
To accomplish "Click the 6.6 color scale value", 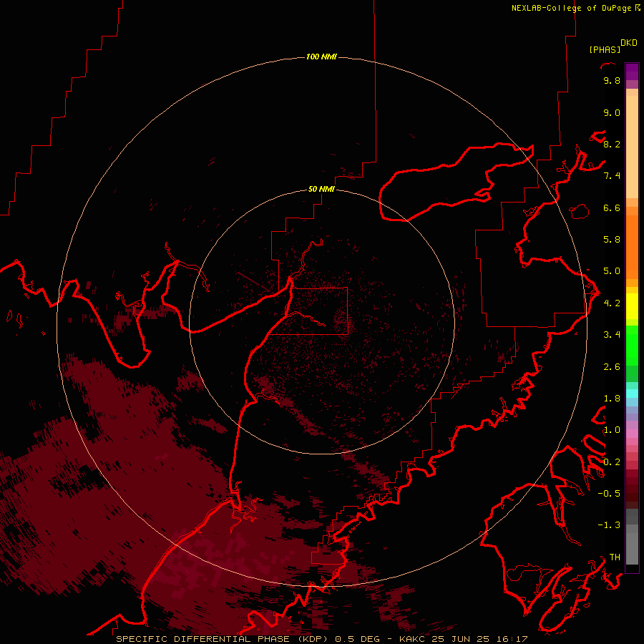I will click(612, 208).
